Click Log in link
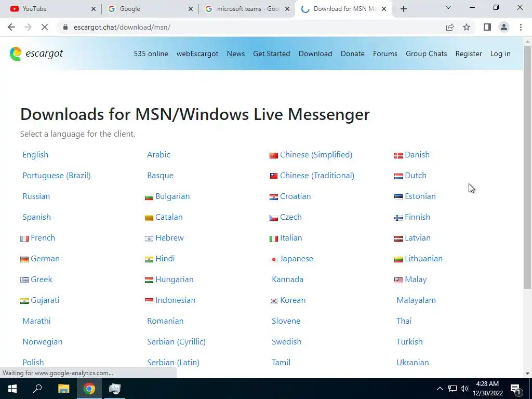 pos(500,54)
